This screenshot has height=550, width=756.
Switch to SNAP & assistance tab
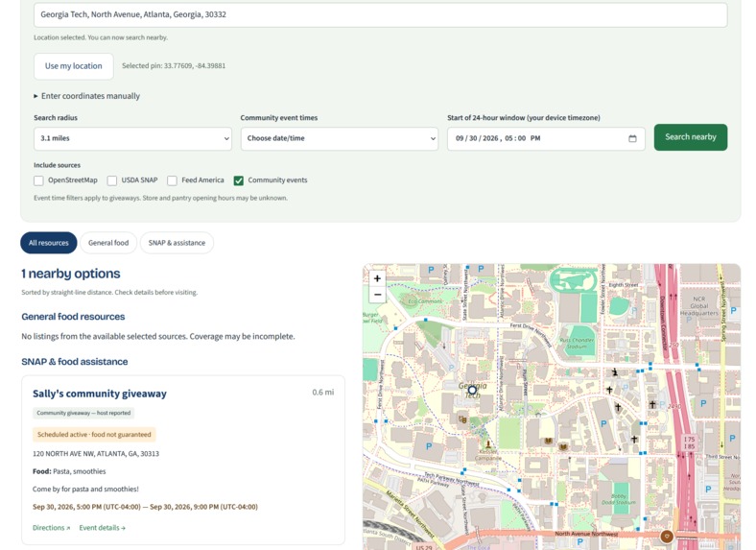tap(177, 243)
